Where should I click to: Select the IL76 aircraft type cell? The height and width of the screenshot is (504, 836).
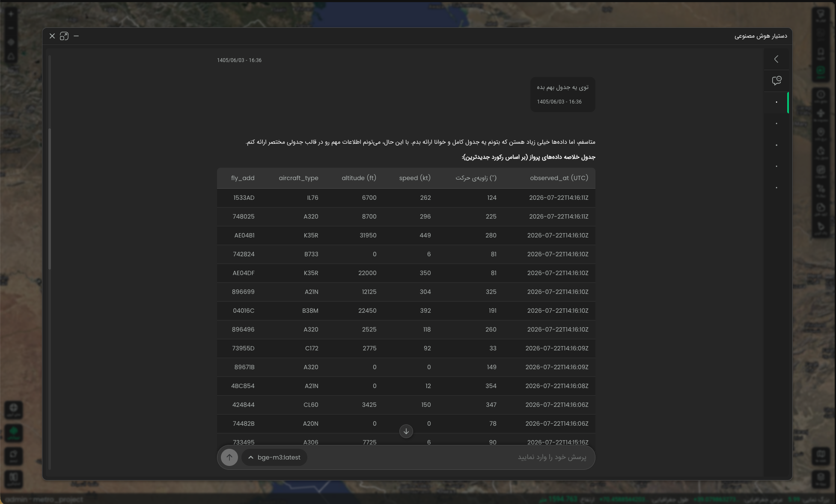[x=312, y=198]
